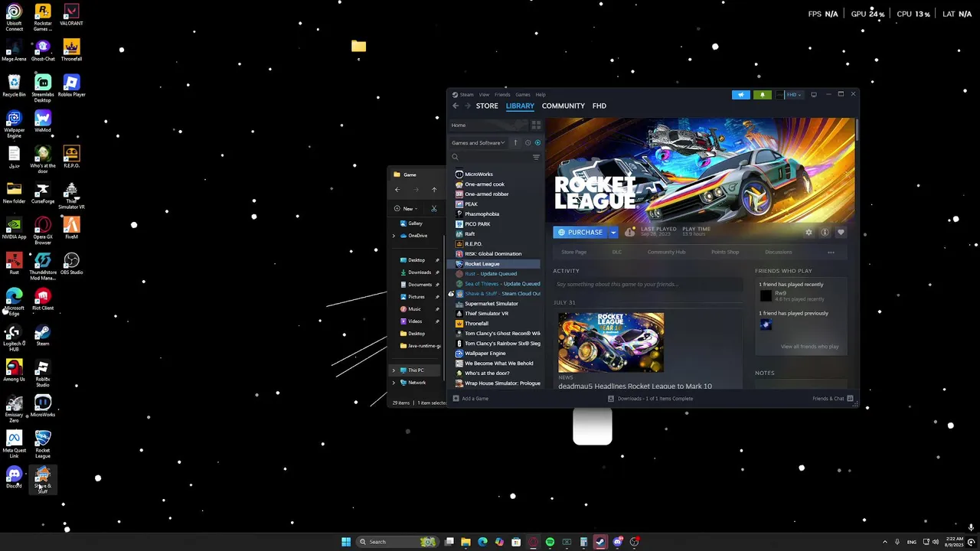
Task: Open the Discussions link
Action: [x=779, y=252]
